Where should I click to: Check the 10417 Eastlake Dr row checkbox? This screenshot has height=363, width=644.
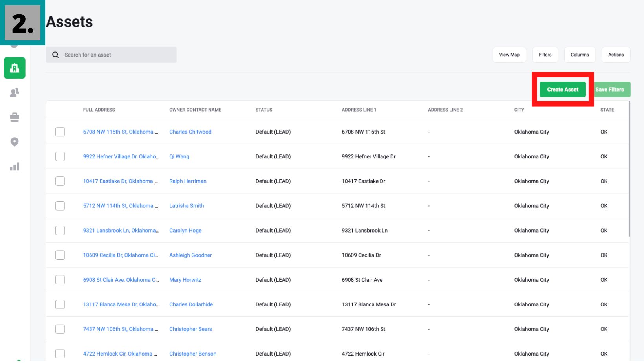(60, 181)
